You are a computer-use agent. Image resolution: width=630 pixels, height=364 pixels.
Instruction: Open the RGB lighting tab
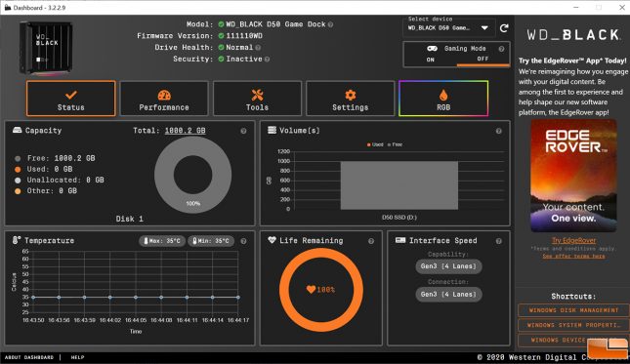click(x=443, y=99)
